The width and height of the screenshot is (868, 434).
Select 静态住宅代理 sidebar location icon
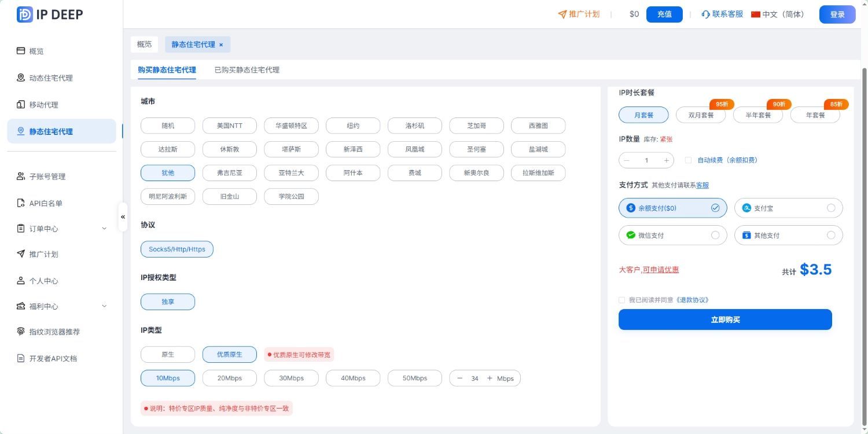point(21,131)
